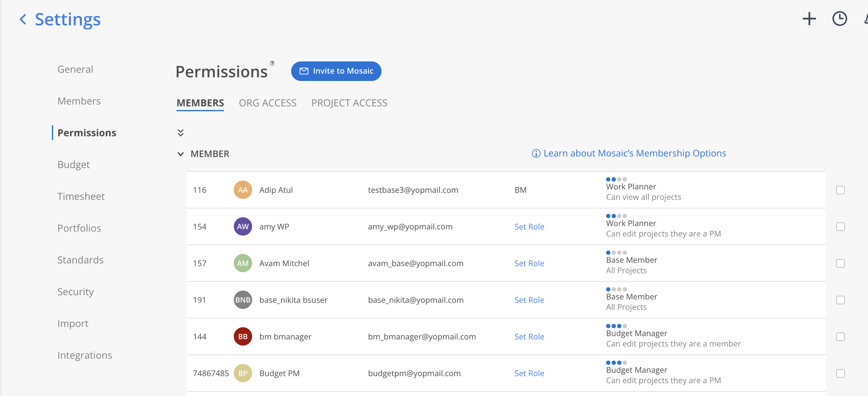Tick the checkbox for Budget PM
Image resolution: width=868 pixels, height=396 pixels.
point(840,373)
